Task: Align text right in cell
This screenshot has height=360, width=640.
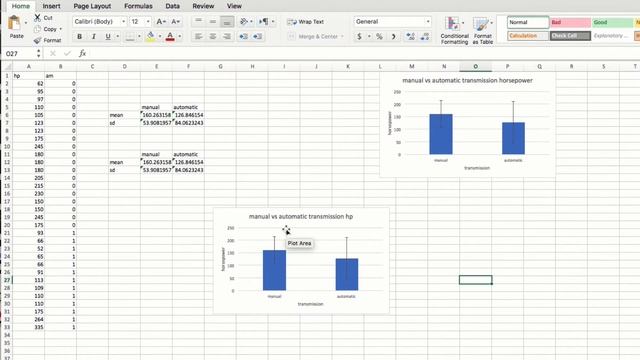Action: (x=227, y=36)
